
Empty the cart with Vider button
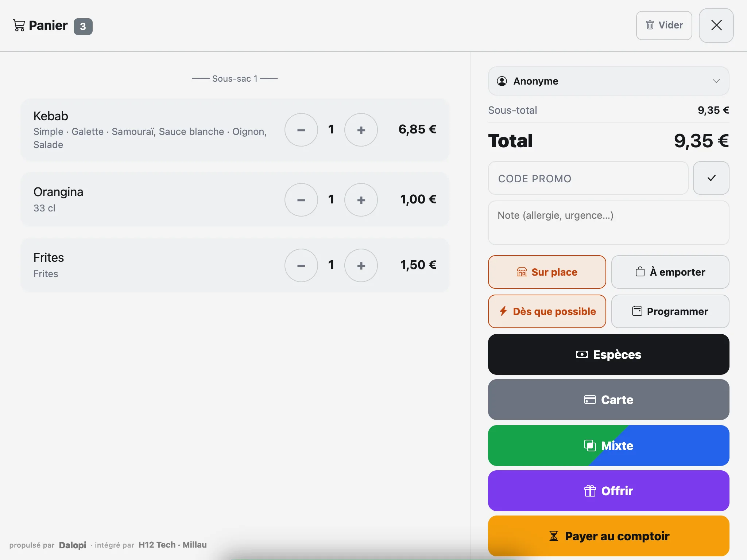(664, 26)
